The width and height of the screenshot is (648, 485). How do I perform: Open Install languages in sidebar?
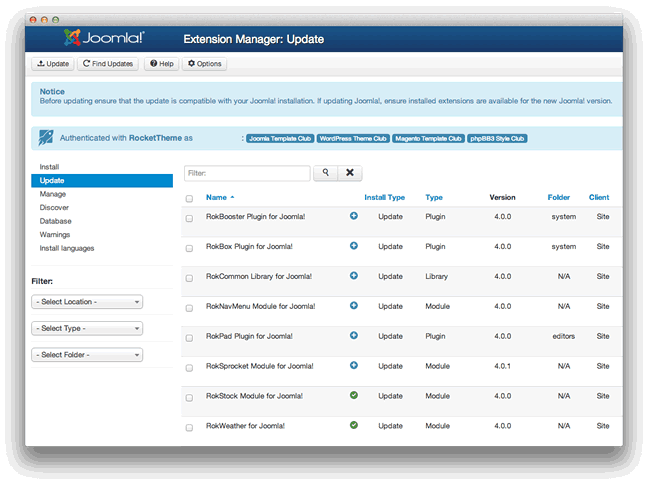click(67, 248)
